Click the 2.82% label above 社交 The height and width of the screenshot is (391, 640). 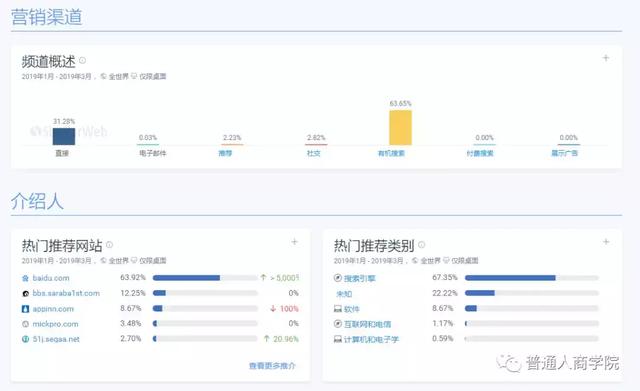click(x=316, y=138)
